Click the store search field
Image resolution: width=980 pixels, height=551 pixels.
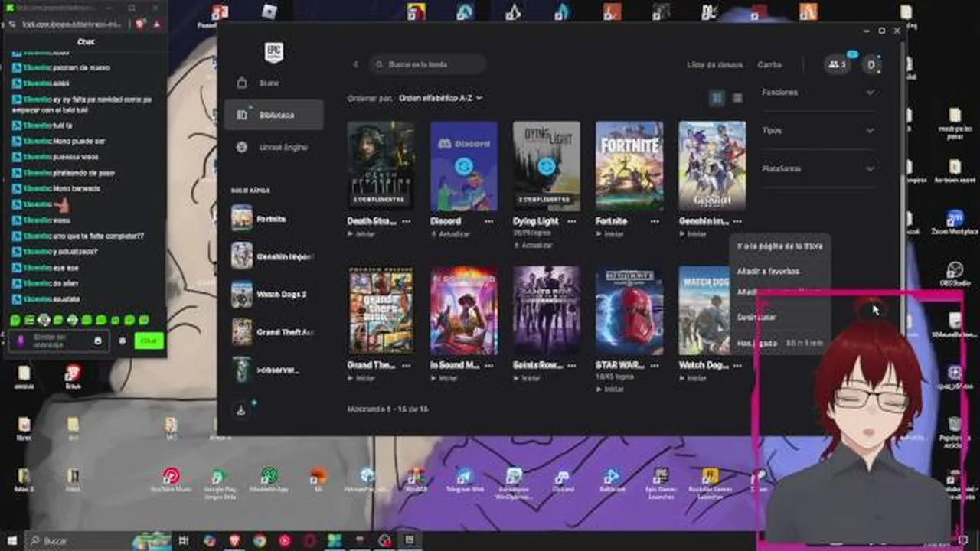pyautogui.click(x=427, y=64)
